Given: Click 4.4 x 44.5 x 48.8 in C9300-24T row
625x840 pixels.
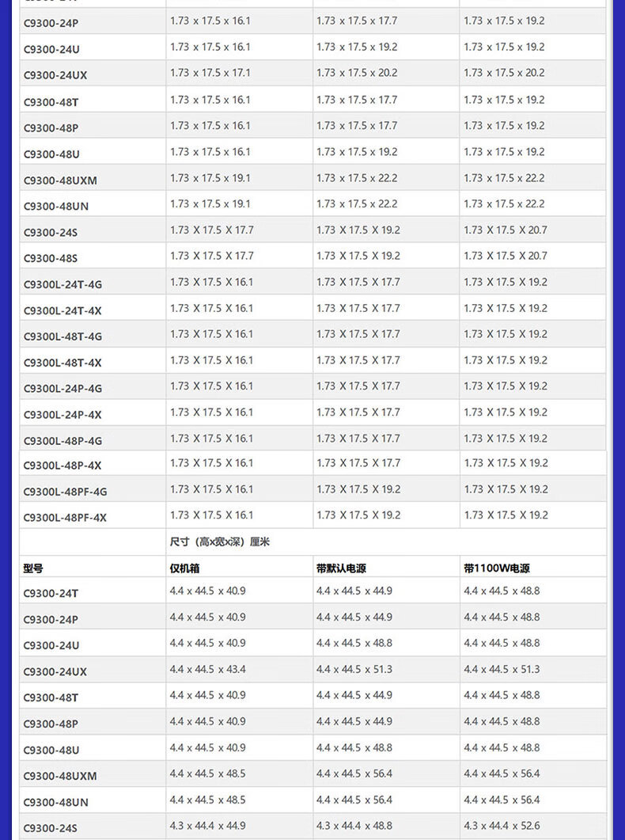Looking at the screenshot, I should 502,591.
